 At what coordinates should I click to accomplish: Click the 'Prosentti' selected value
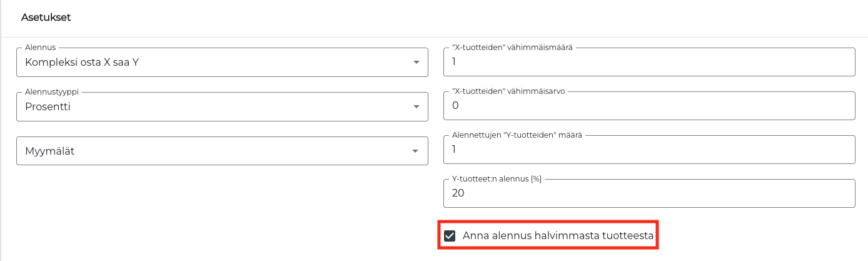tap(48, 106)
